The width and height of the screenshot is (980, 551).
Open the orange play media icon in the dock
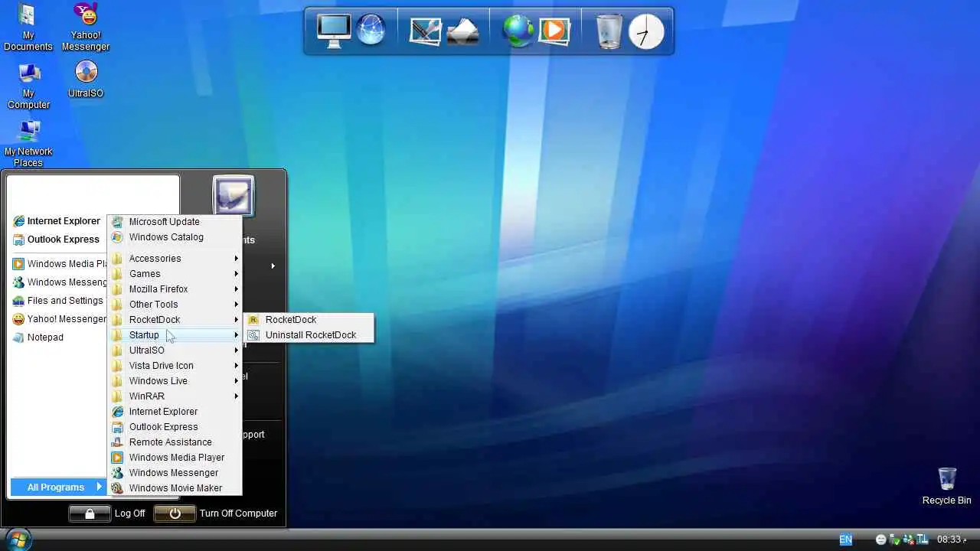(554, 31)
